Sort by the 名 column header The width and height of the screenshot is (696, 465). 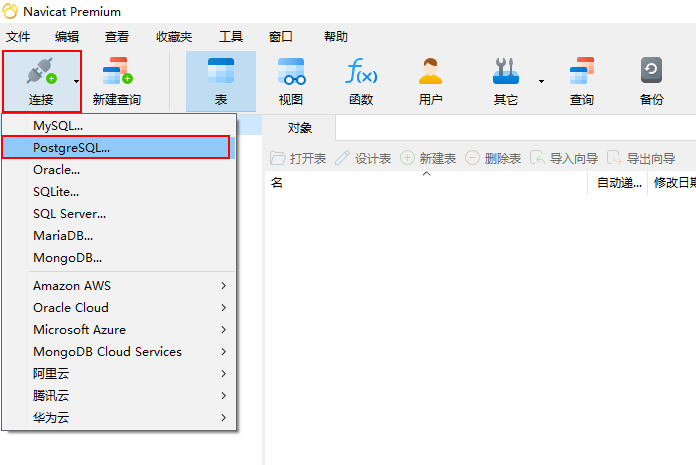pos(426,182)
